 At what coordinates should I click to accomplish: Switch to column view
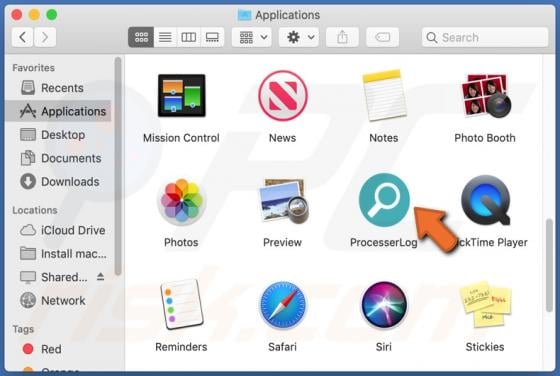coord(189,37)
